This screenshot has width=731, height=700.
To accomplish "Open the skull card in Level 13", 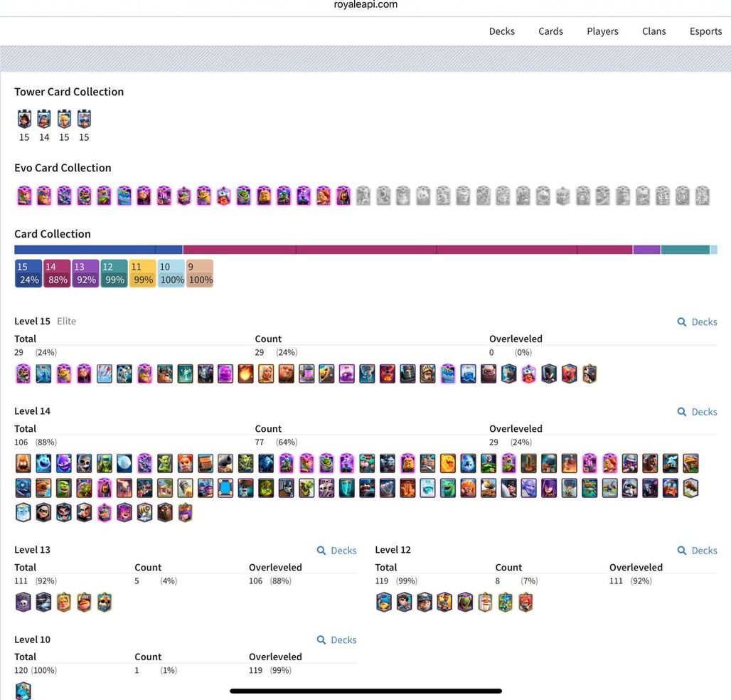I will tap(23, 602).
